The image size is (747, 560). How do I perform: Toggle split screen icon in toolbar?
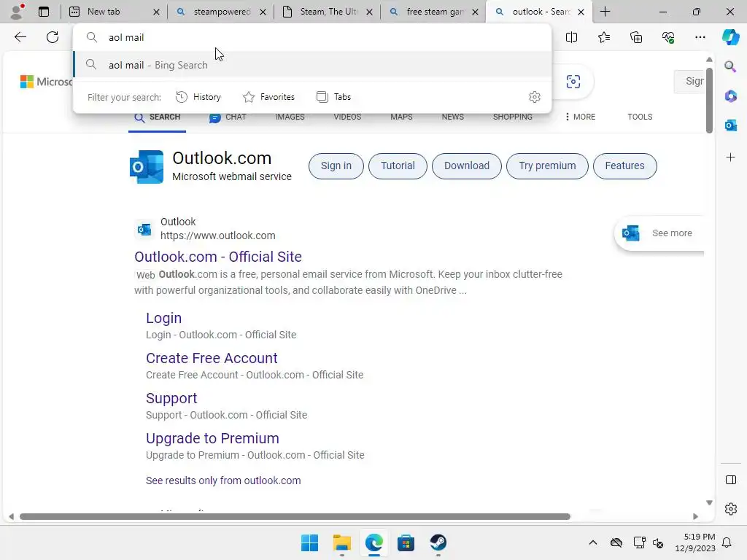(x=571, y=37)
